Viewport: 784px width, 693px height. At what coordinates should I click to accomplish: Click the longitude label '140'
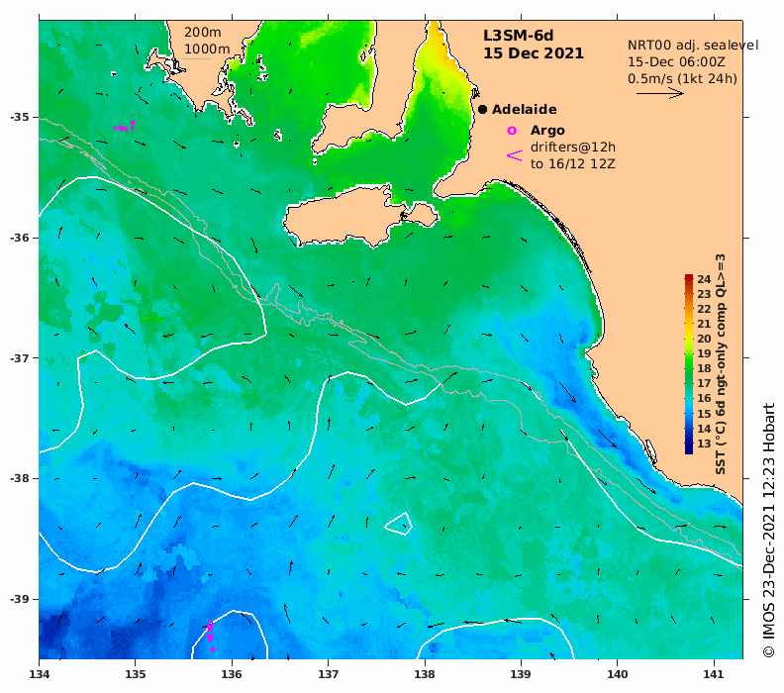pos(618,674)
